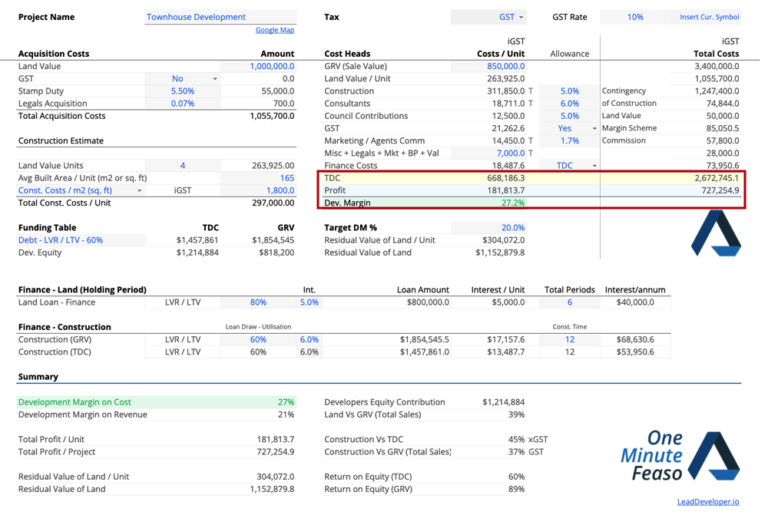Click the blue triangle logo beside Target DM
This screenshot has height=515, width=768.
(x=716, y=233)
